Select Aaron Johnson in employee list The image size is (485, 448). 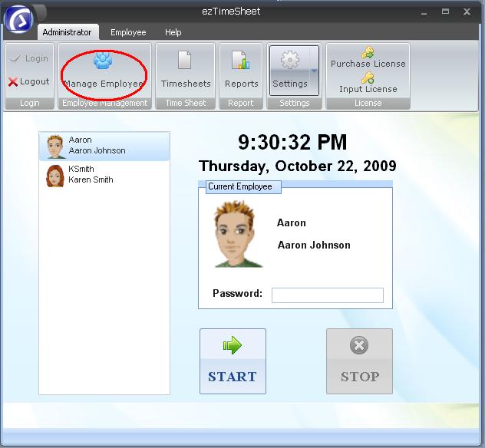104,147
